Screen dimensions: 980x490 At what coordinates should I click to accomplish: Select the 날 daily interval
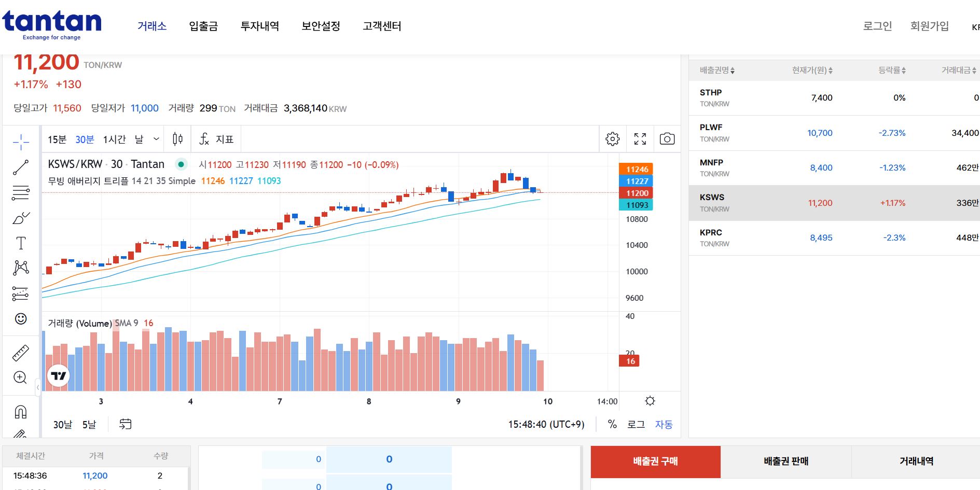point(139,139)
